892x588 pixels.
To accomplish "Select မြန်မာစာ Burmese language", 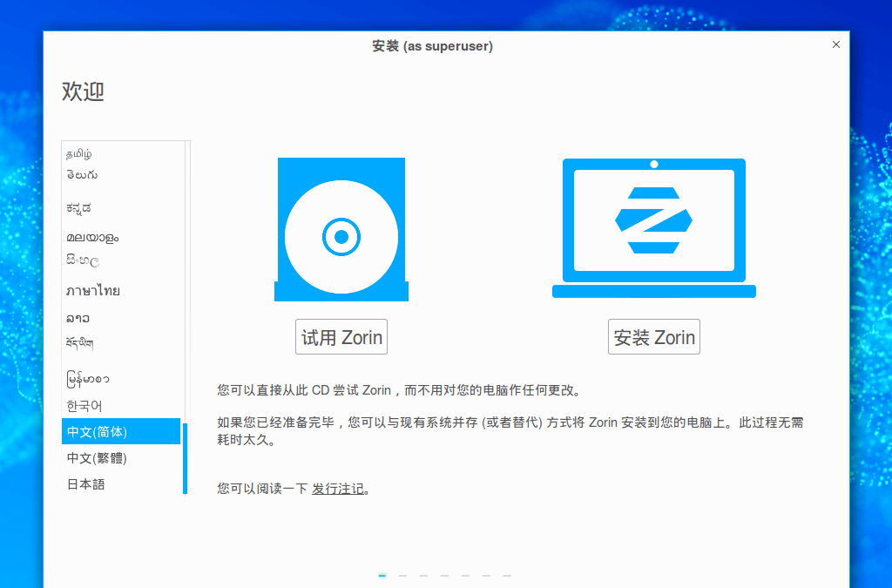I will pyautogui.click(x=120, y=378).
